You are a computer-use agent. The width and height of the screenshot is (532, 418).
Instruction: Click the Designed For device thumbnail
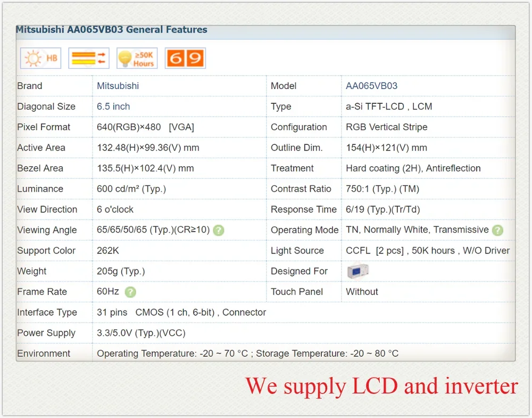pyautogui.click(x=358, y=271)
